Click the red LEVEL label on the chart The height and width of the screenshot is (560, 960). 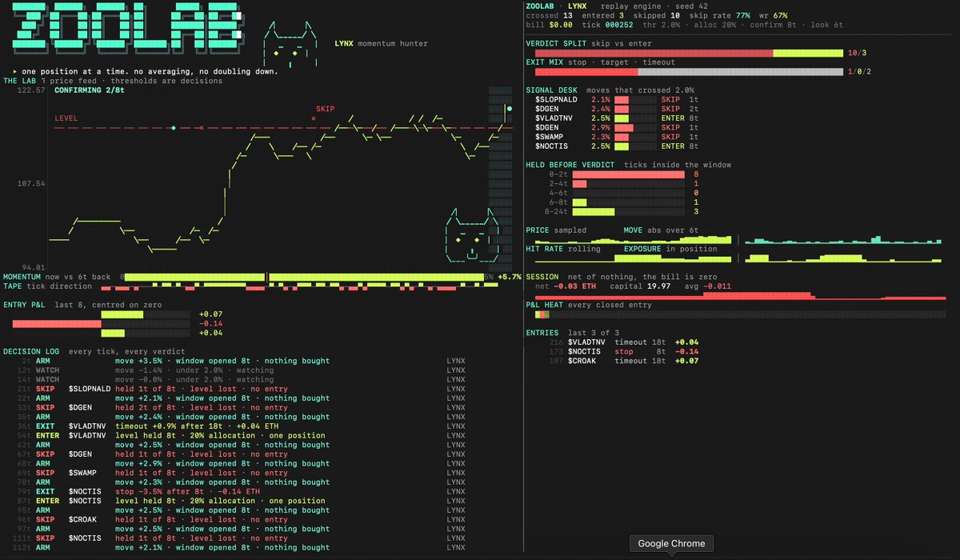coord(67,118)
